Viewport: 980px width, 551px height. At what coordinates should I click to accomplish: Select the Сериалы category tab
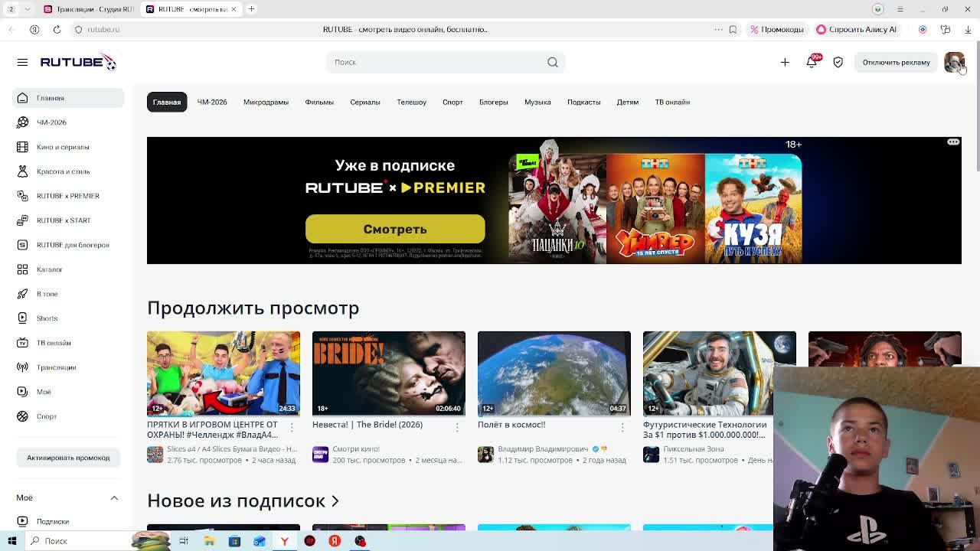click(x=365, y=102)
